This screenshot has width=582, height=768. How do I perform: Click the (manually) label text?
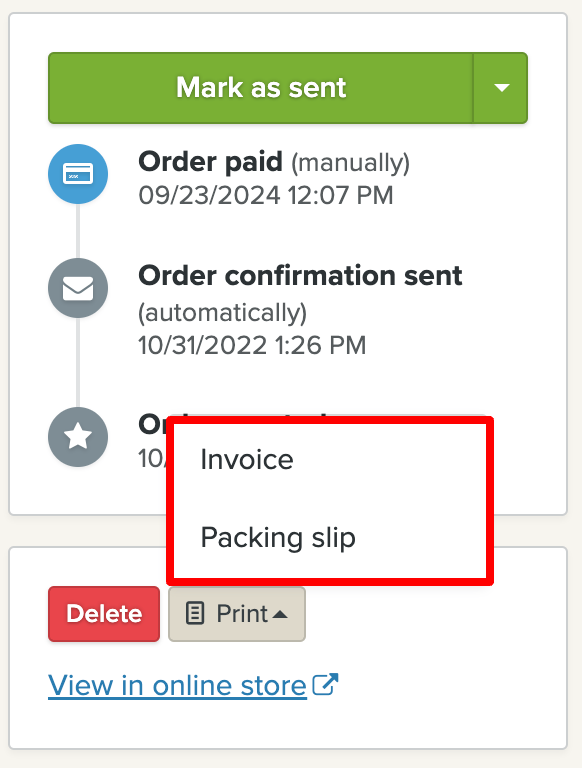(351, 163)
